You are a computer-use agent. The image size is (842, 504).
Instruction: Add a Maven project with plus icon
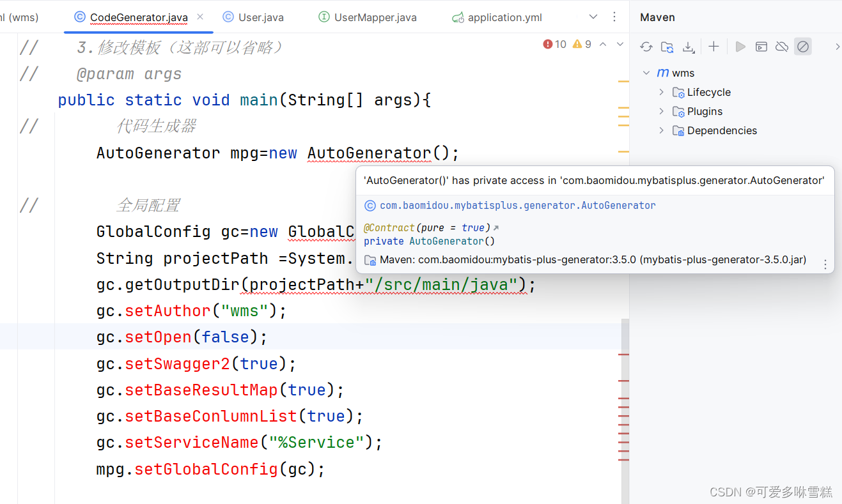pyautogui.click(x=714, y=47)
